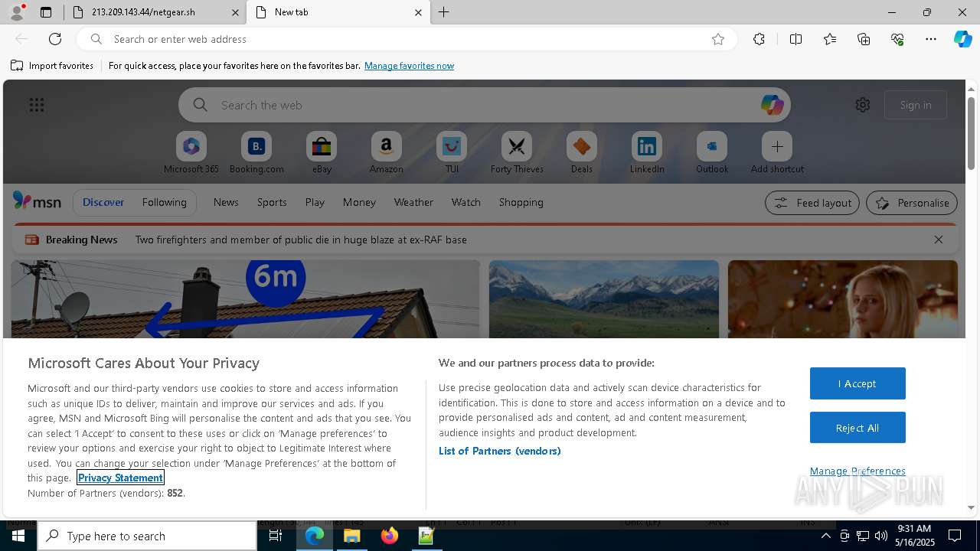
Task: Open the LinkedIn shortcut
Action: pyautogui.click(x=647, y=152)
